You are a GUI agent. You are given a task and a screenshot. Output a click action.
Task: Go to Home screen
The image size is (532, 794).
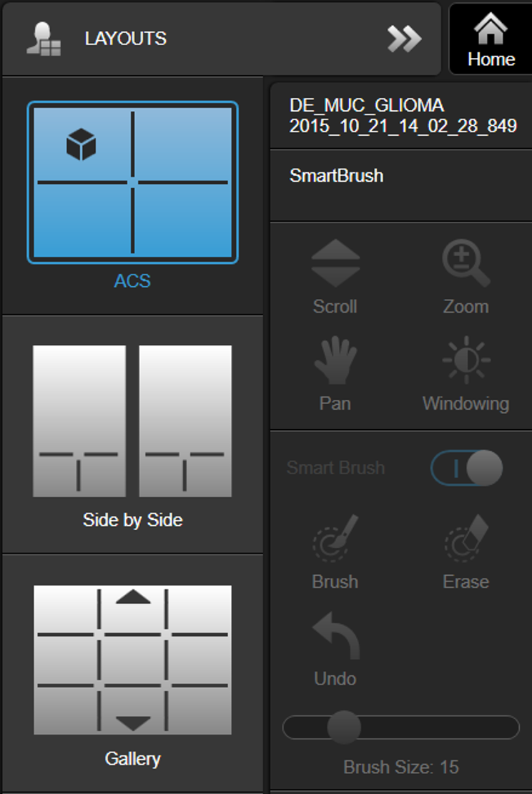[491, 39]
